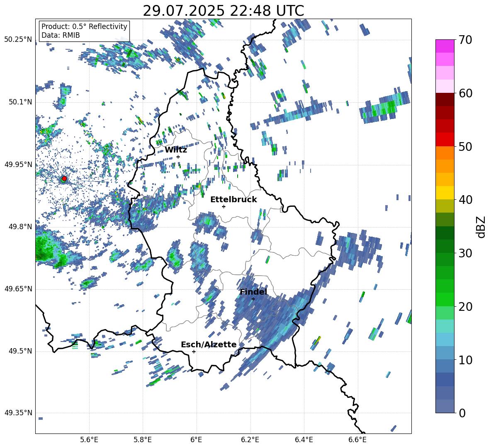Click the yellow swatch just above 40
Screen dimensions: 491x448
click(445, 193)
